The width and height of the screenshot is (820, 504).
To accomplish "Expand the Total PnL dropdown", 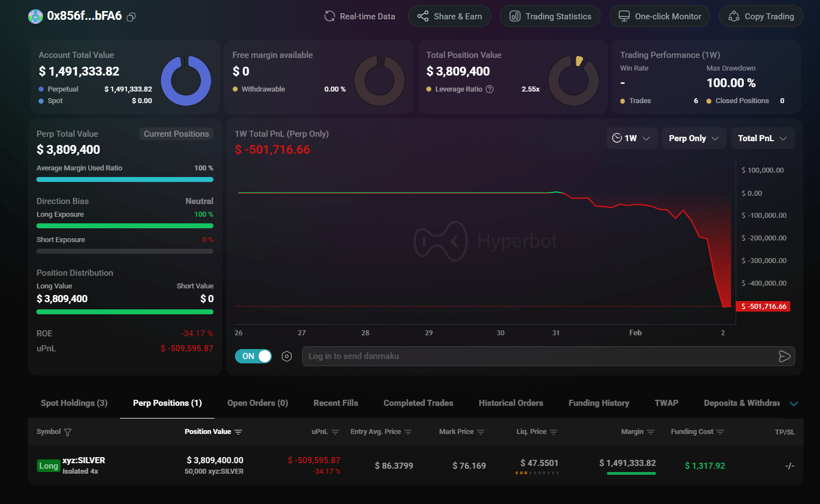I will coord(762,138).
